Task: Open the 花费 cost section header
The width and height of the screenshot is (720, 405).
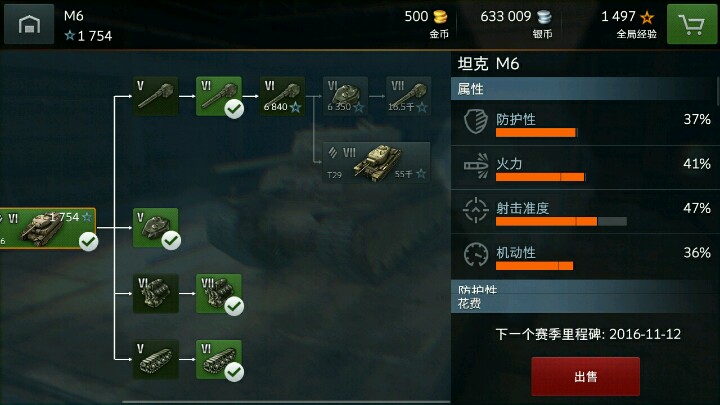Action: click(x=584, y=304)
